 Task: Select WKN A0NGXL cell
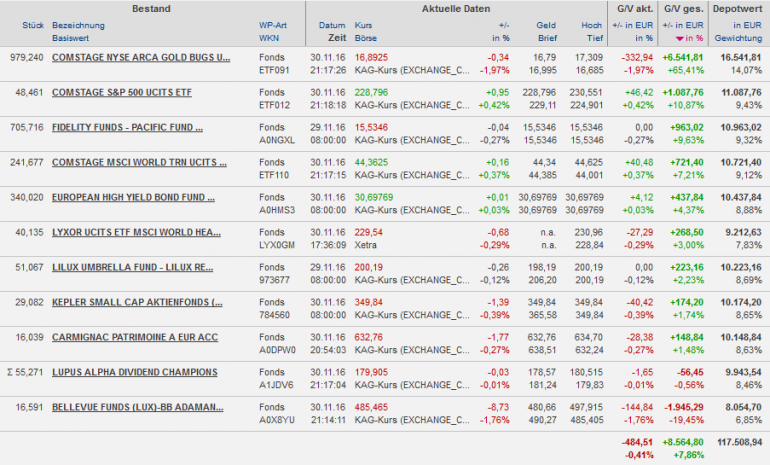point(277,140)
